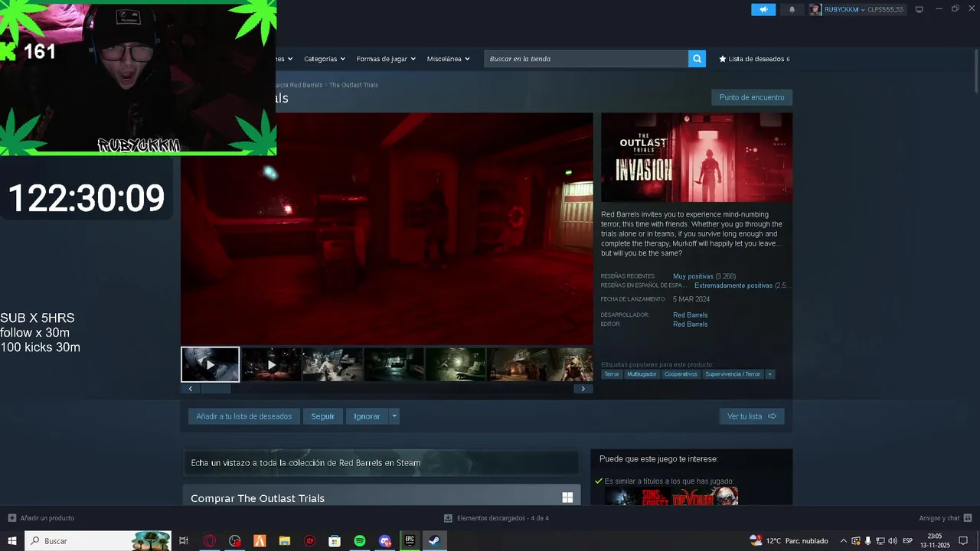Click the weather widget showing 12°C
The height and width of the screenshot is (551, 980).
coord(789,541)
